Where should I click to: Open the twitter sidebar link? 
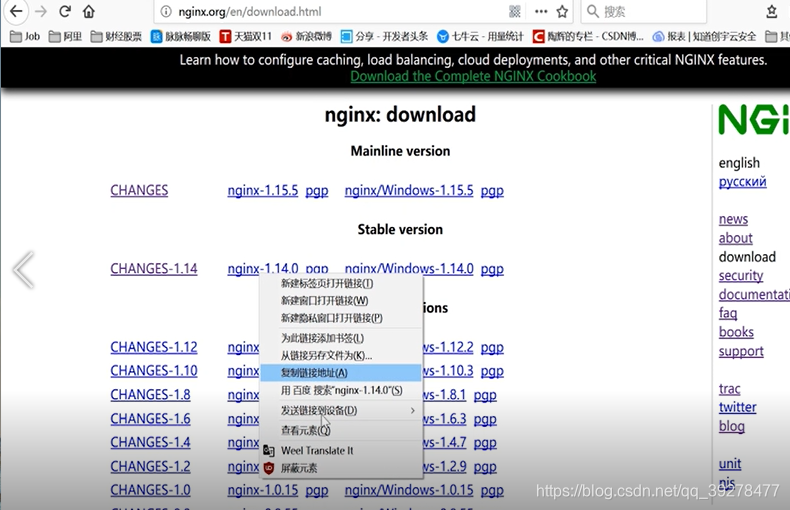(738, 407)
